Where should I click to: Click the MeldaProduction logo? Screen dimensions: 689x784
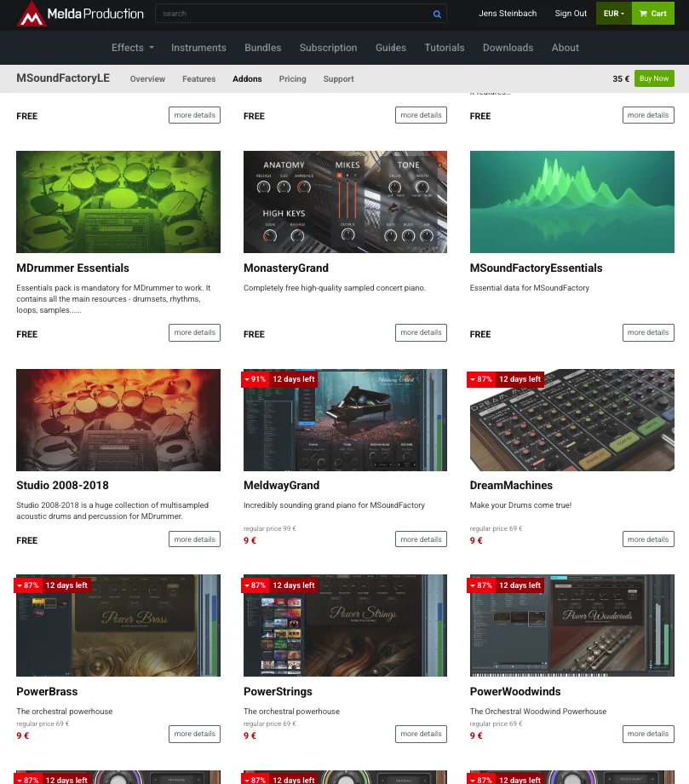[80, 14]
